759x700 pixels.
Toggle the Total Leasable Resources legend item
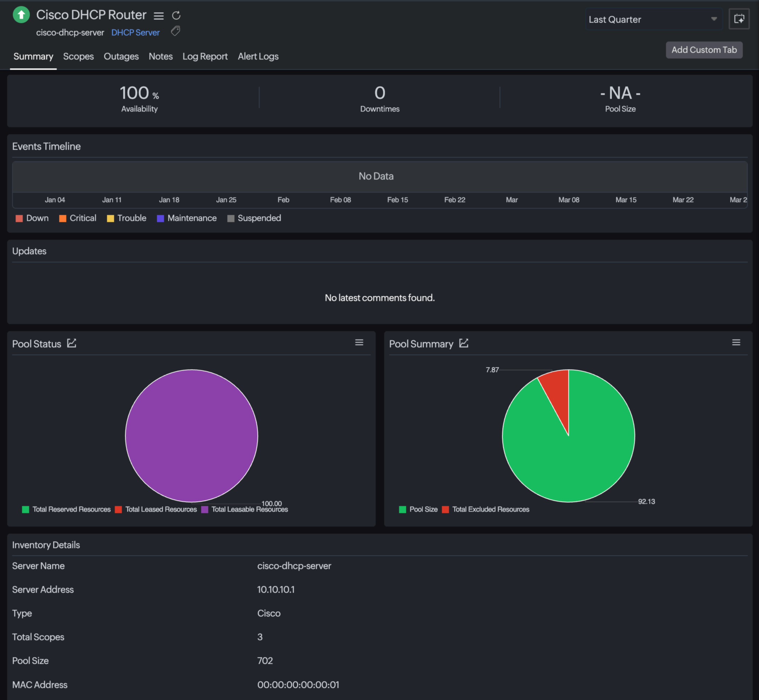point(245,509)
